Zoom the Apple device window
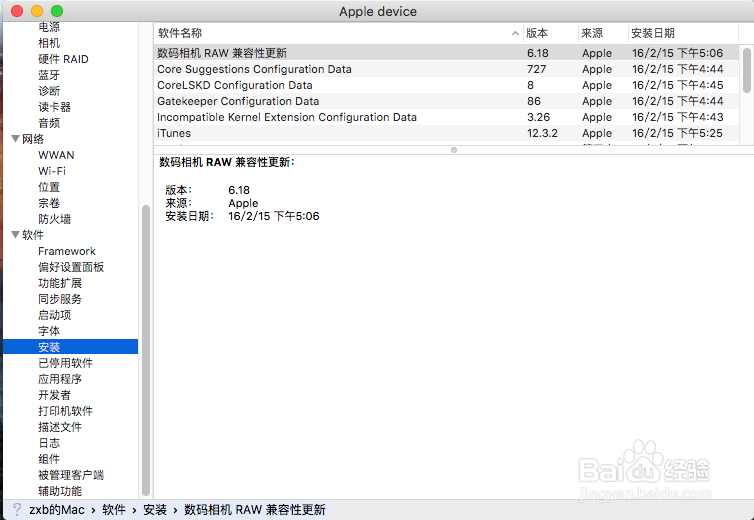 [57, 11]
